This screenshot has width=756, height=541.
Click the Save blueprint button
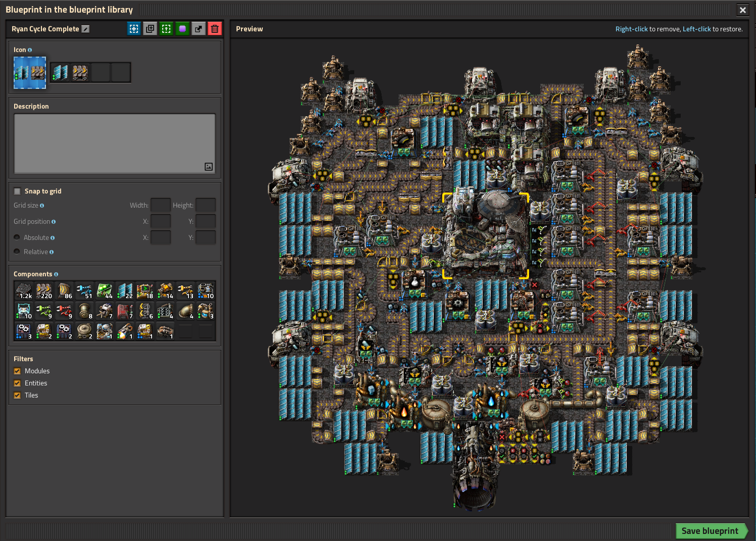[710, 531]
